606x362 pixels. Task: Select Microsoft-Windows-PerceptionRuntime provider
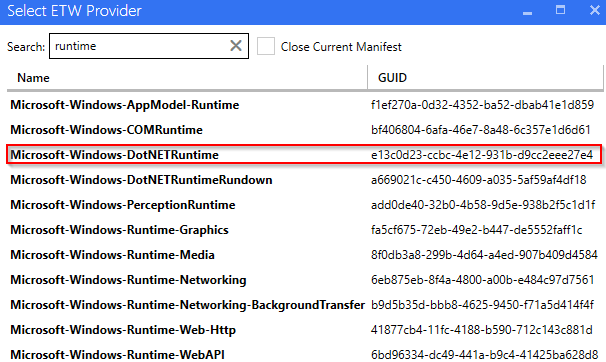click(x=123, y=205)
